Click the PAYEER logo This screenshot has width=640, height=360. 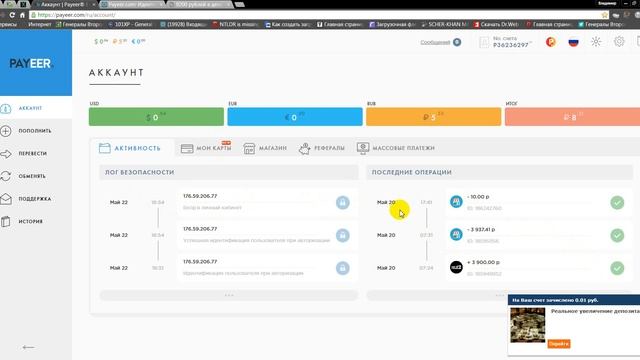[31, 64]
